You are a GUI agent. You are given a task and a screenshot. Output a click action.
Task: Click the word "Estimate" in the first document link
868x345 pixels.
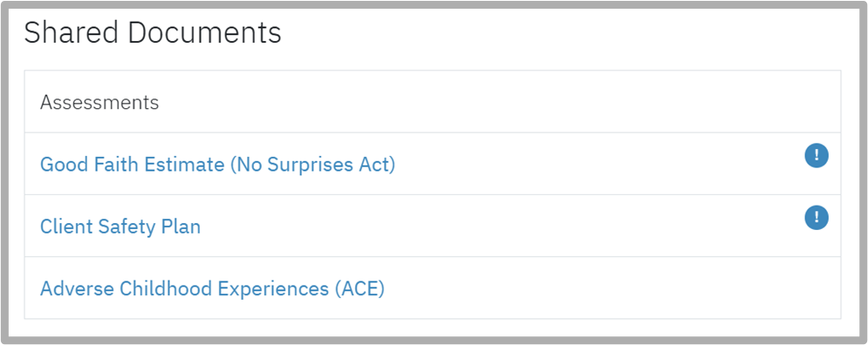(x=184, y=164)
